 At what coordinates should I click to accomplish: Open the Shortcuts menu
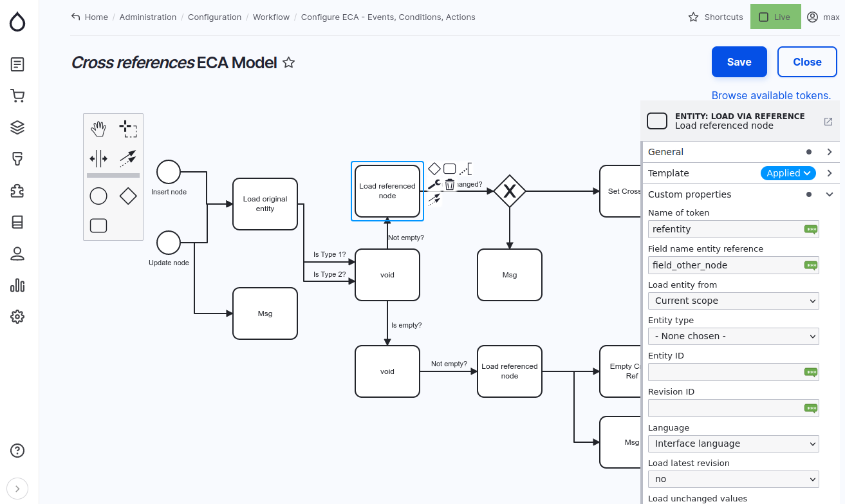pos(716,17)
